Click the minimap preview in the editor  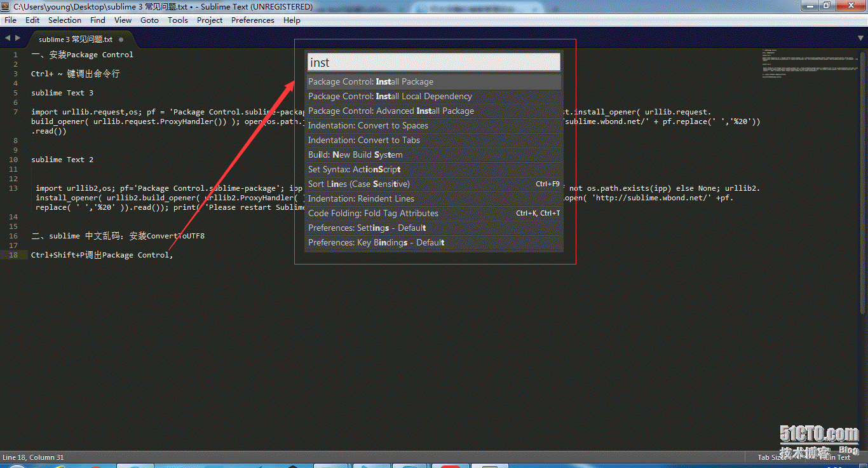coord(810,64)
